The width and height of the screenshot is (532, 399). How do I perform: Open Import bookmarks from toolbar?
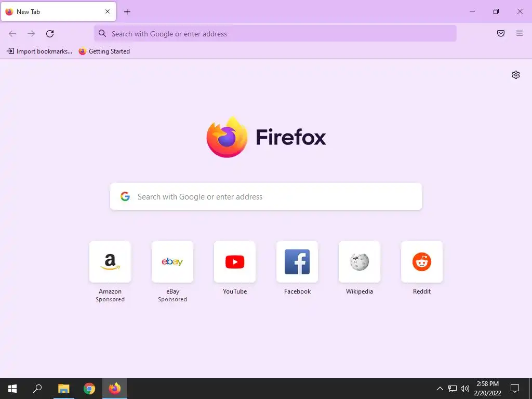click(39, 51)
